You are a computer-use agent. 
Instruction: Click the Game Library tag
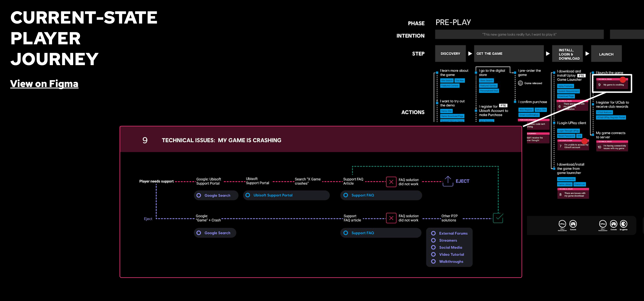[x=565, y=184]
